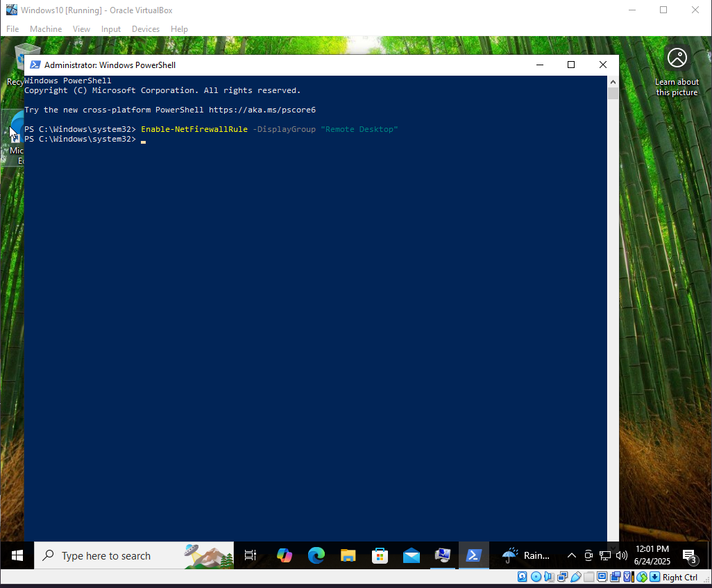Screen dimensions: 712x588
Task: Click the VirtualBox audio status icon
Action: coord(549,577)
